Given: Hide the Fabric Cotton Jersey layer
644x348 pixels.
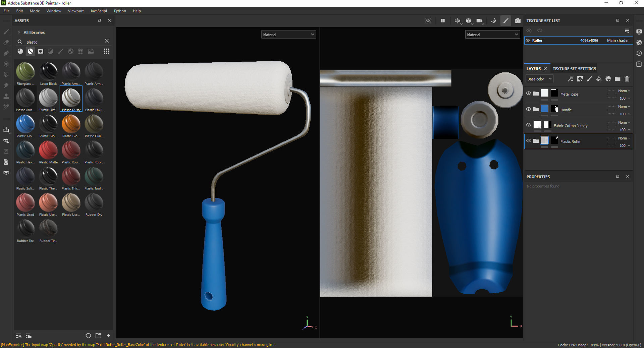Looking at the screenshot, I should click(x=529, y=125).
